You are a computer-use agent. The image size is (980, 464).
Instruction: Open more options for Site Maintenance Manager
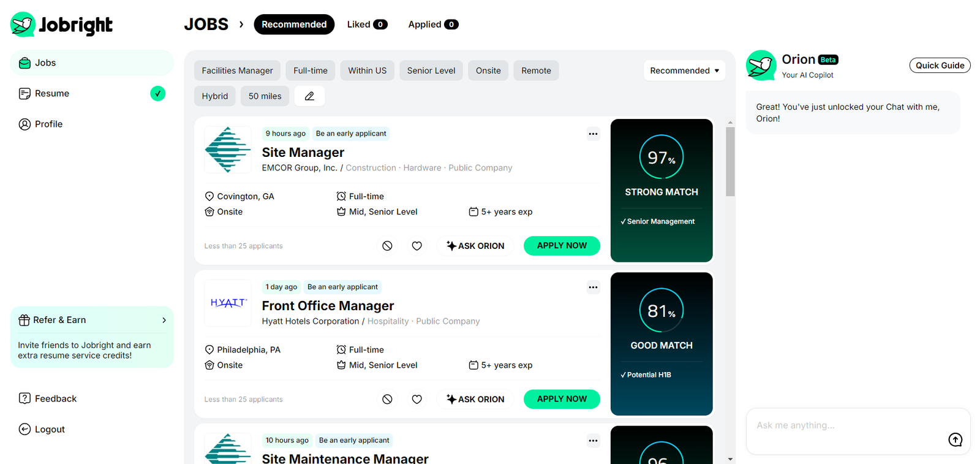593,440
